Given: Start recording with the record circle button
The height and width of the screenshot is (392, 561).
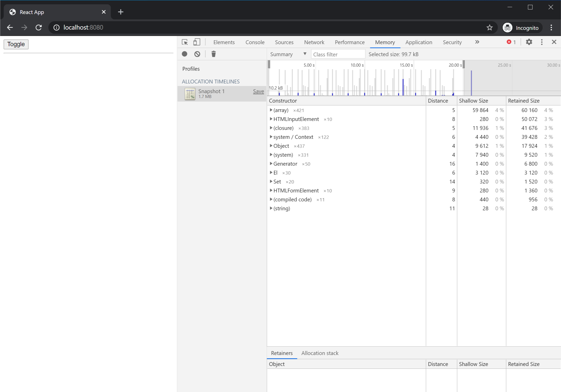Looking at the screenshot, I should [185, 54].
